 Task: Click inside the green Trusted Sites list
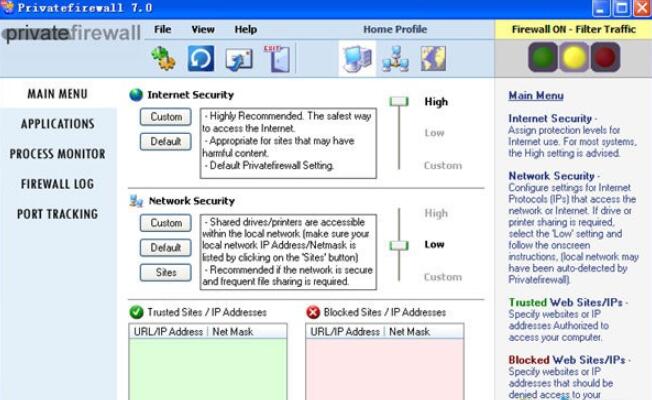208,369
